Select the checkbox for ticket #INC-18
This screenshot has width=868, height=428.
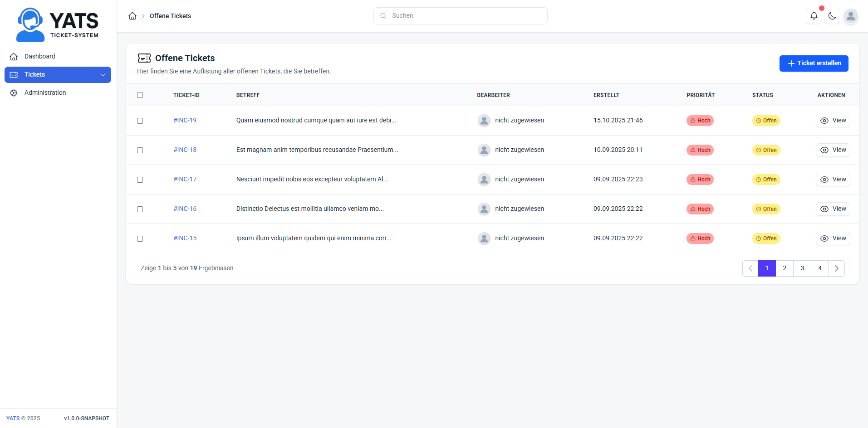[140, 150]
